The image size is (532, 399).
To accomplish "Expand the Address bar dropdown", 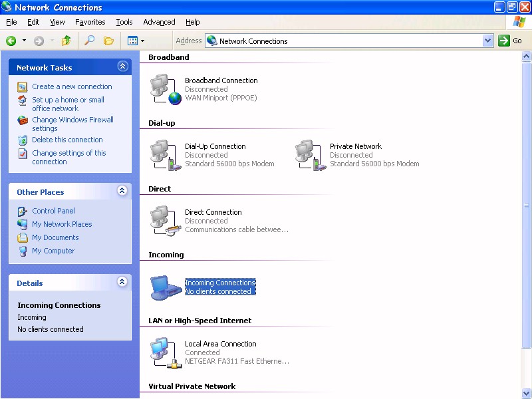I will pyautogui.click(x=487, y=41).
